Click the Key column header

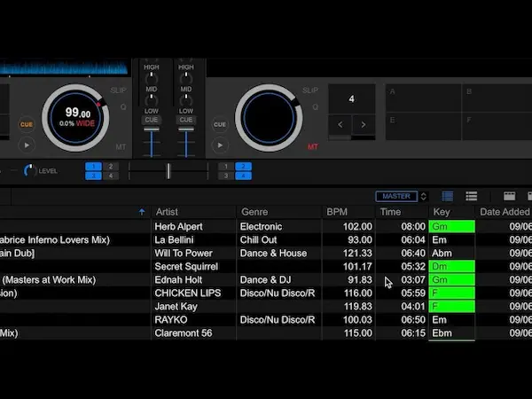(442, 212)
